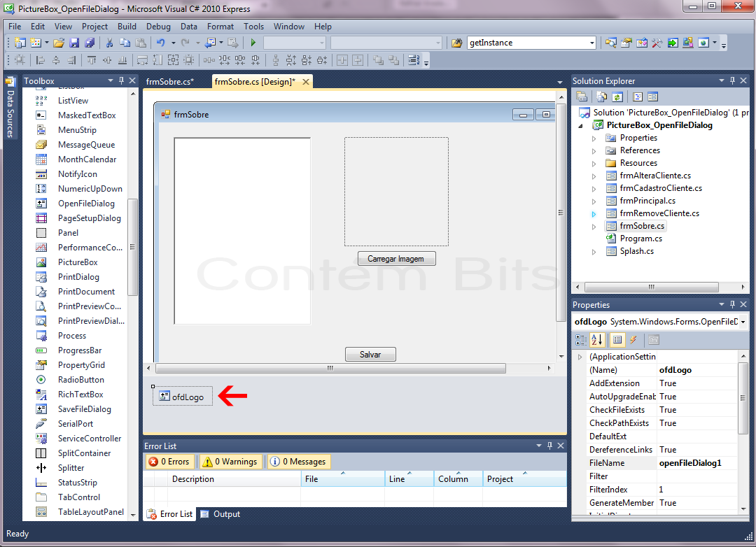Viewport: 756px width, 547px height.
Task: Toggle the 0 Messages filter
Action: click(x=298, y=462)
